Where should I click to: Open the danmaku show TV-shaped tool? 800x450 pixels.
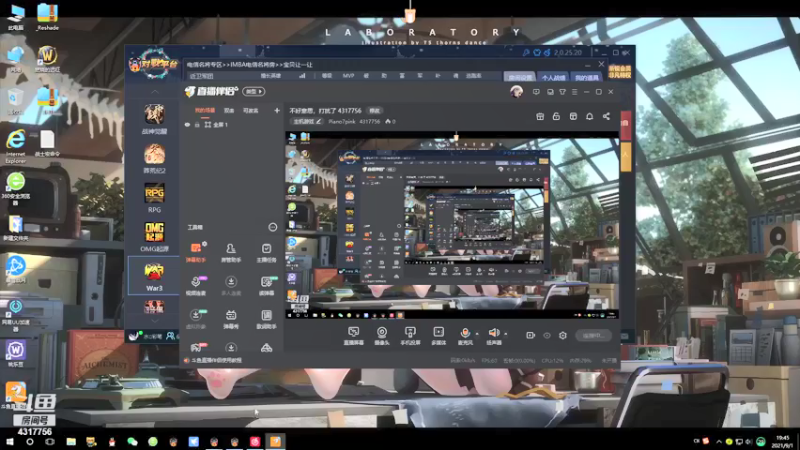point(231,319)
